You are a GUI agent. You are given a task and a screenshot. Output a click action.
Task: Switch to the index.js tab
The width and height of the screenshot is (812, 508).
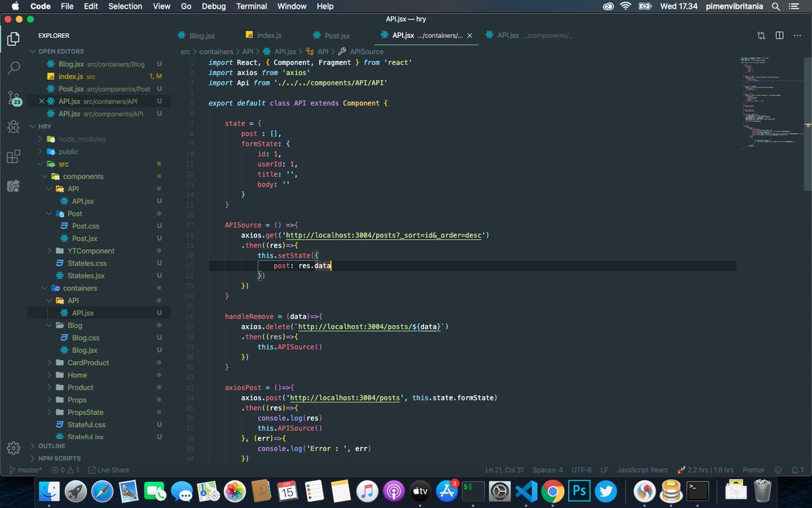coord(269,35)
